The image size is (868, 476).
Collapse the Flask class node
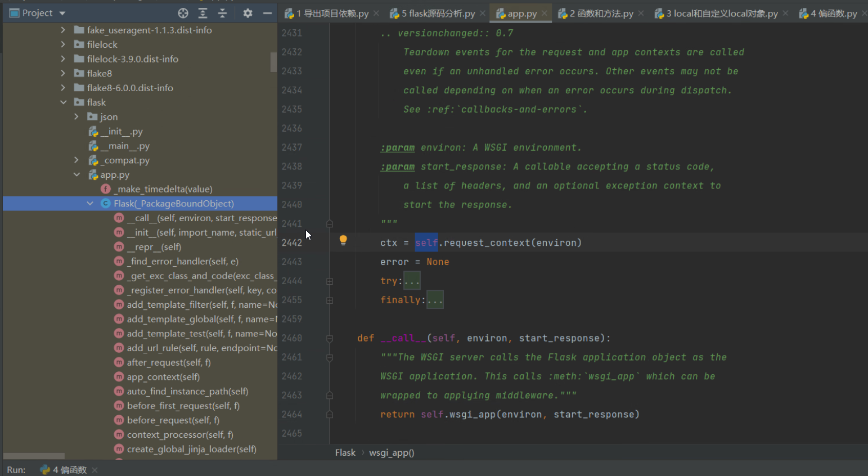(90, 204)
